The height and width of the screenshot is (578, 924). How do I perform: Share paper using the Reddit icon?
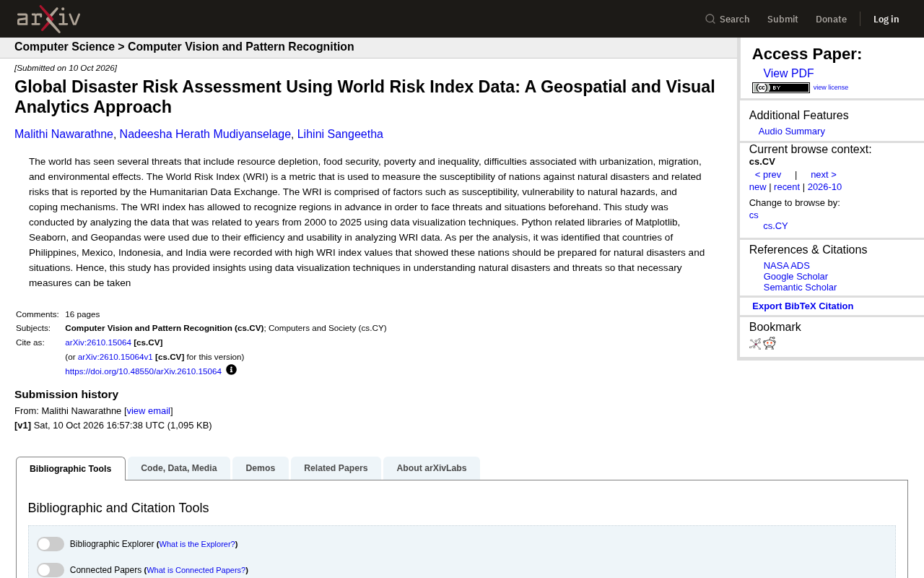[770, 343]
